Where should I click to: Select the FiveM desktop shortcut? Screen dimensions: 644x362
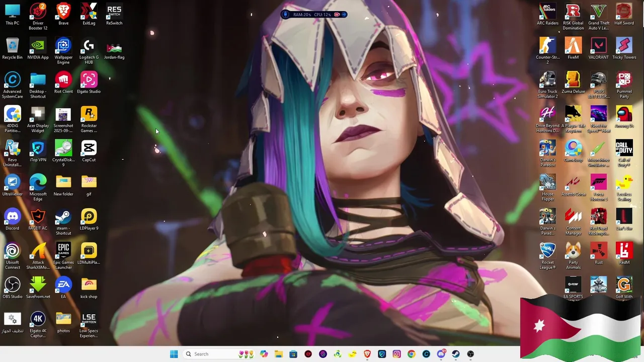click(x=573, y=48)
